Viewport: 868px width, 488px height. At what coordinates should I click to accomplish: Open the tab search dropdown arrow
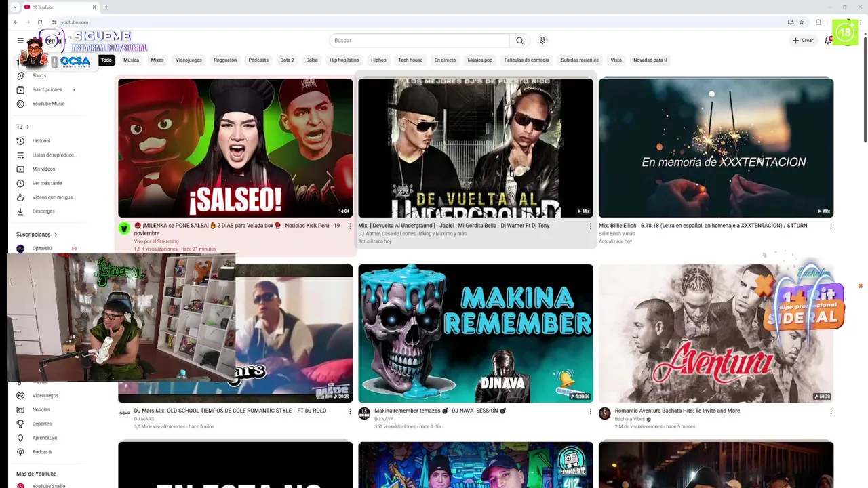pos(15,7)
